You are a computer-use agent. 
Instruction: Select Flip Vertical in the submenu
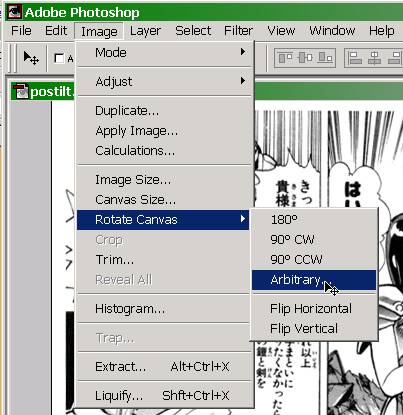click(x=314, y=329)
